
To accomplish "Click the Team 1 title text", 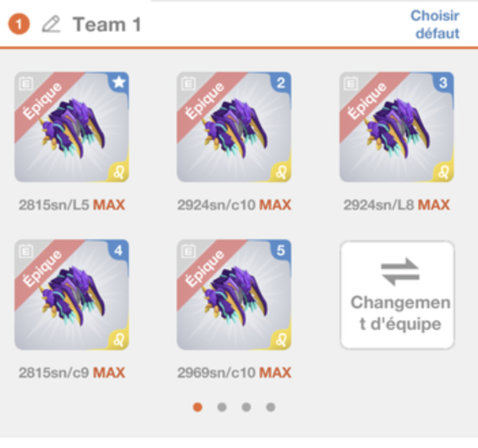I will point(107,24).
